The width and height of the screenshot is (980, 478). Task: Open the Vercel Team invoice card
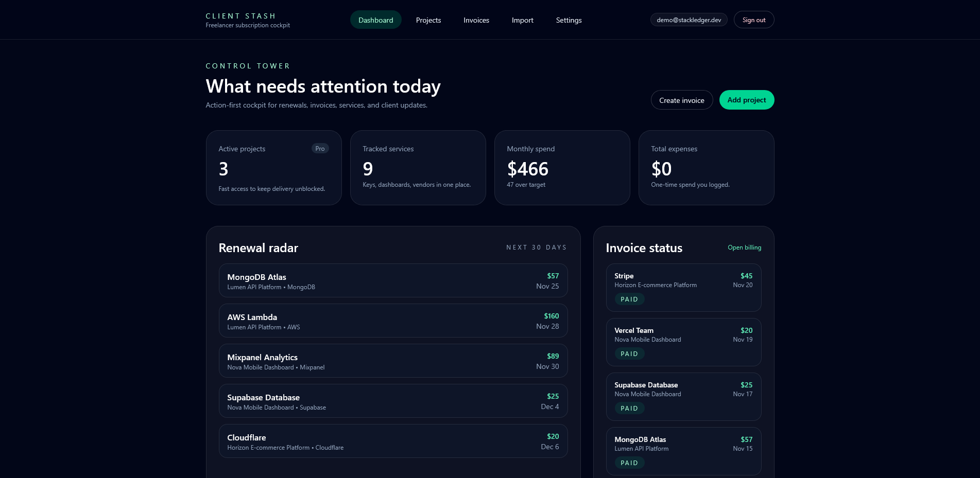tap(684, 342)
